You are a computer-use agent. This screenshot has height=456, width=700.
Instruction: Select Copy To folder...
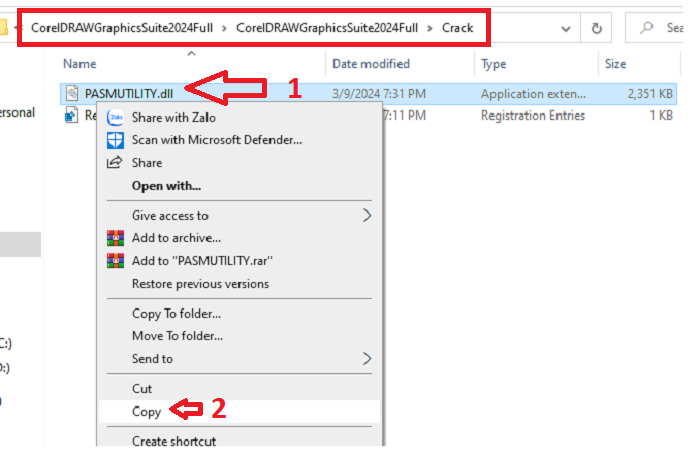point(176,314)
